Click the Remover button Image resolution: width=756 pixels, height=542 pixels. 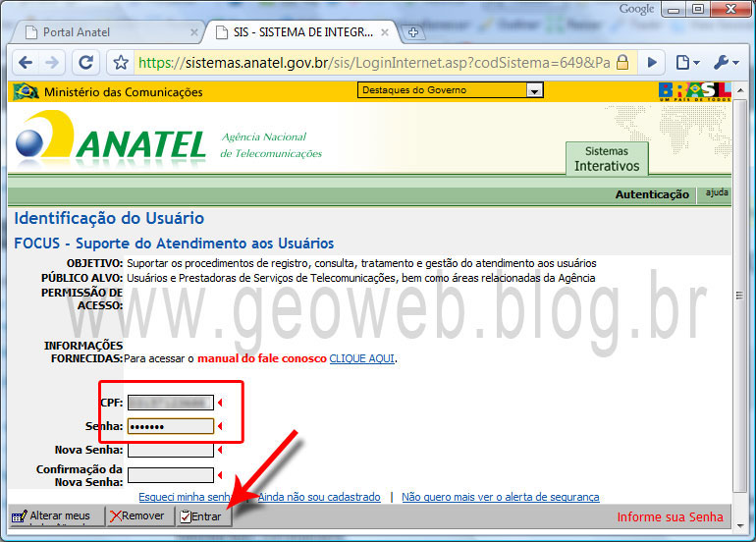point(139,515)
